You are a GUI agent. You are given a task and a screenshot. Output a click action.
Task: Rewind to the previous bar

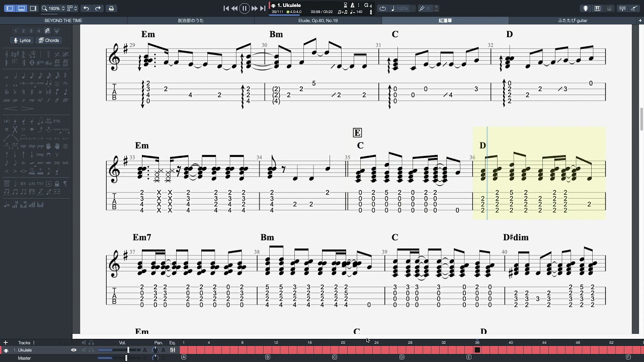pos(234,9)
